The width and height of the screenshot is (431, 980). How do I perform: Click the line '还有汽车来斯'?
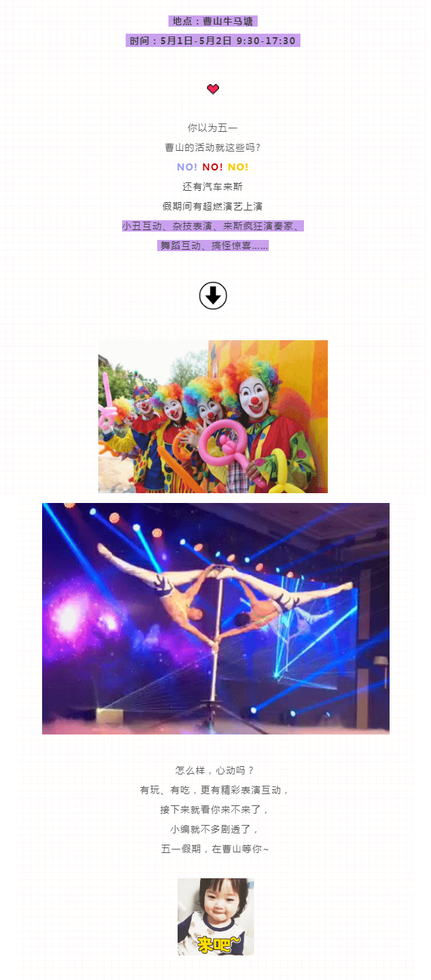[213, 187]
